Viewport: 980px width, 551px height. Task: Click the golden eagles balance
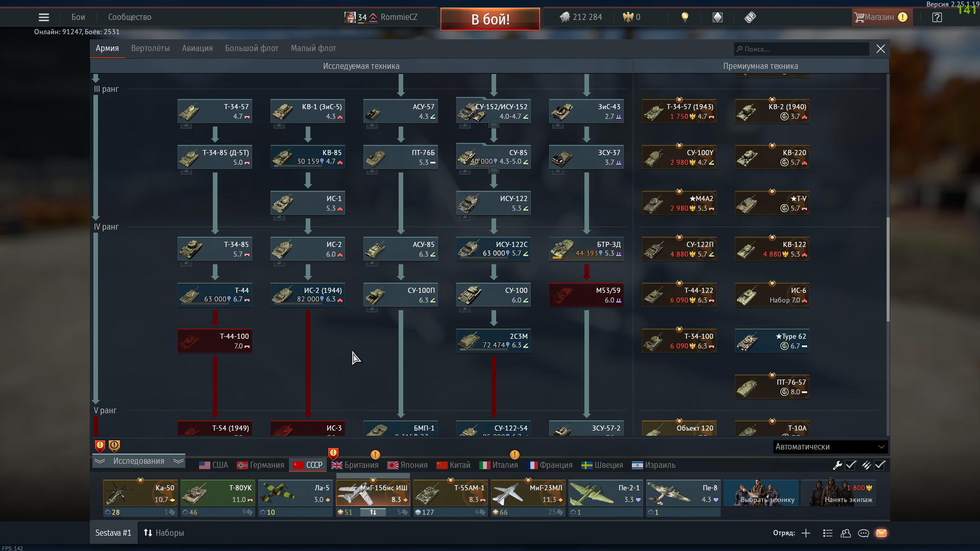pos(631,17)
